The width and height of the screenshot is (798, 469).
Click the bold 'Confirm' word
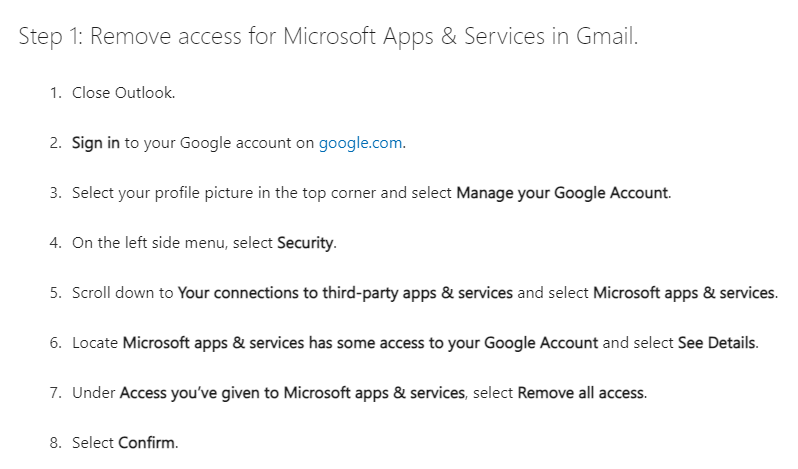[x=148, y=443]
